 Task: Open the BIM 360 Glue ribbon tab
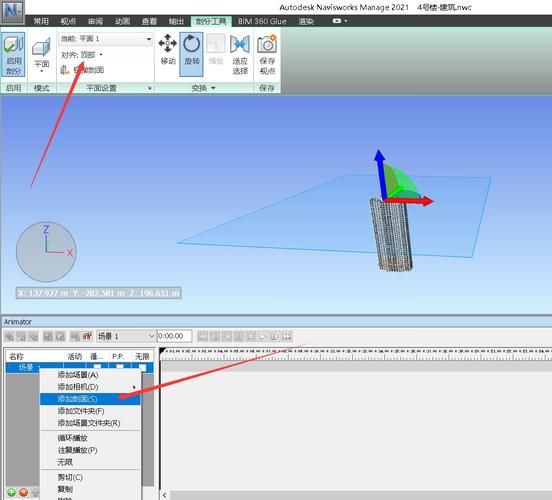[x=262, y=21]
